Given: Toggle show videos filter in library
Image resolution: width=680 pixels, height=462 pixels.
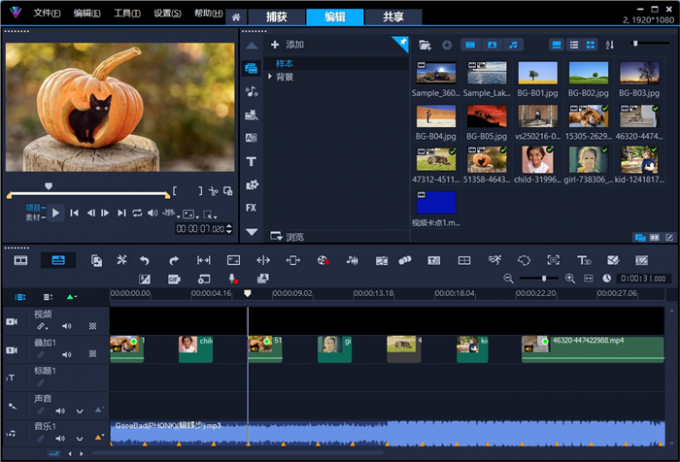Looking at the screenshot, I should tap(471, 45).
